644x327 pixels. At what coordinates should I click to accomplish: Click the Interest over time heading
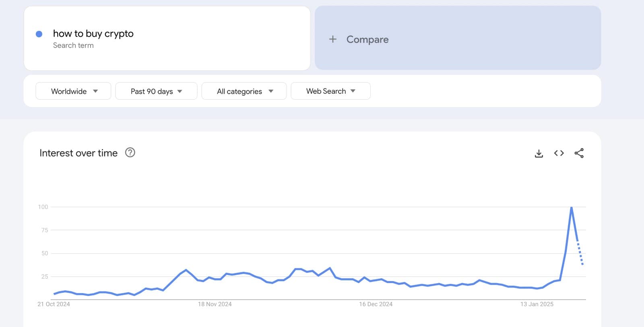tap(78, 153)
